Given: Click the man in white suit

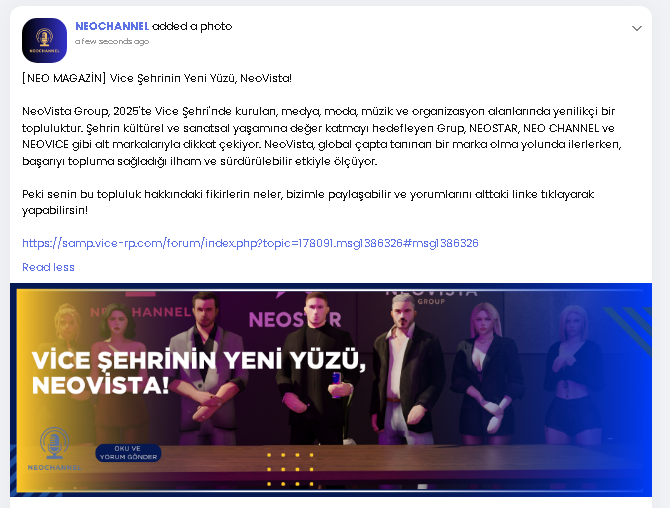Looking at the screenshot, I should 209,367.
